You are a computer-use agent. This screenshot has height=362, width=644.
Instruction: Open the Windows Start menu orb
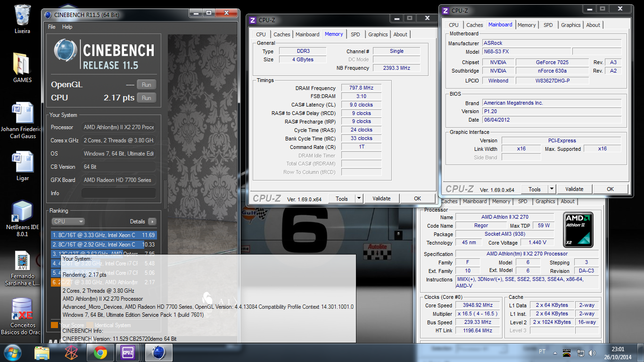(x=12, y=352)
